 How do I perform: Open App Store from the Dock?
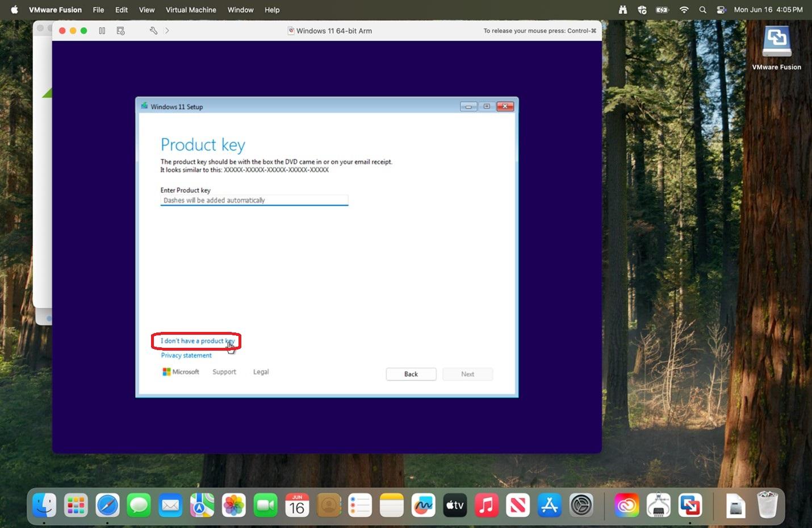pyautogui.click(x=549, y=505)
